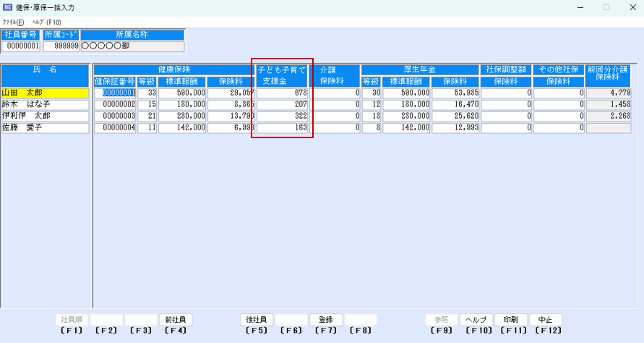Click the 印刷 button
This screenshot has width=644, height=343.
point(511,320)
